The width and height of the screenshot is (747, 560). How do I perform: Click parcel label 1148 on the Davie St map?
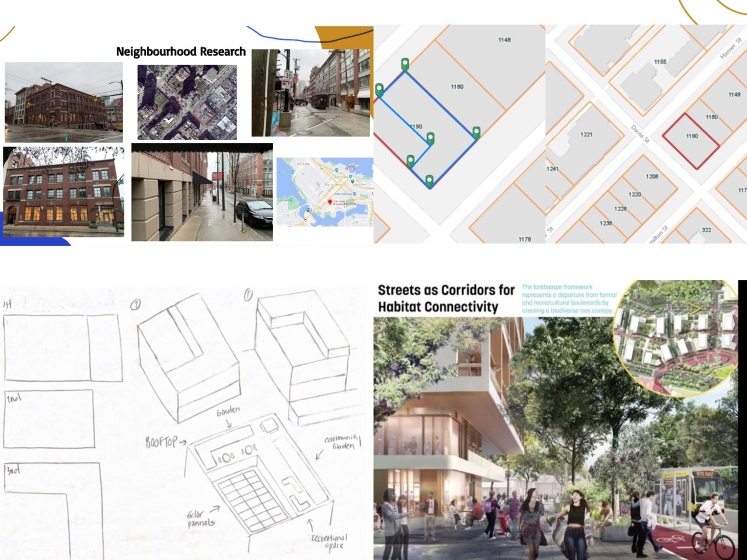click(734, 94)
